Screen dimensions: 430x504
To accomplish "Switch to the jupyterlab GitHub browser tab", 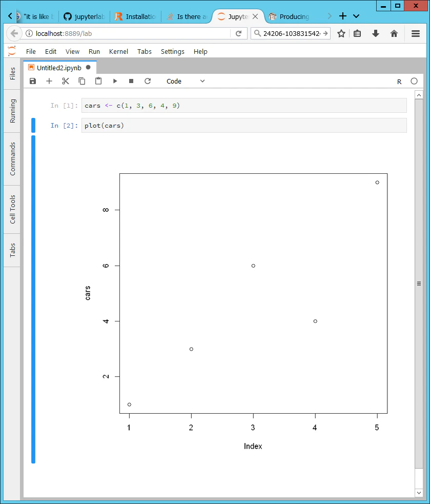I will pyautogui.click(x=84, y=16).
